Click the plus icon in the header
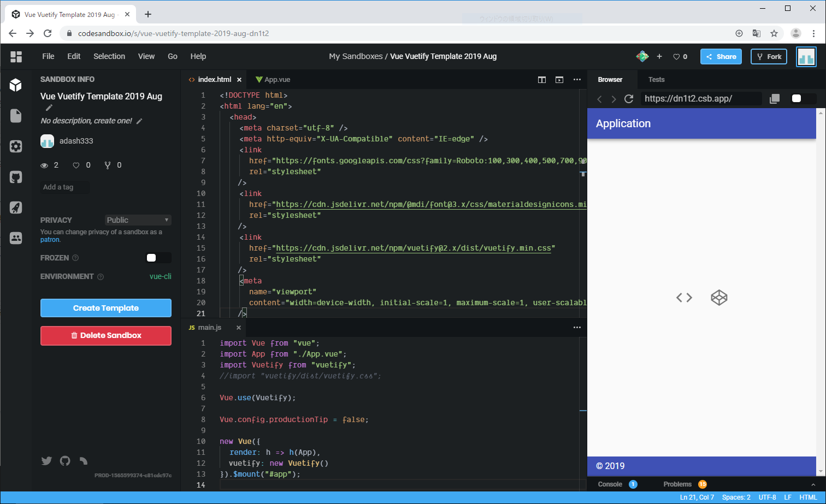The height and width of the screenshot is (504, 826). point(659,56)
